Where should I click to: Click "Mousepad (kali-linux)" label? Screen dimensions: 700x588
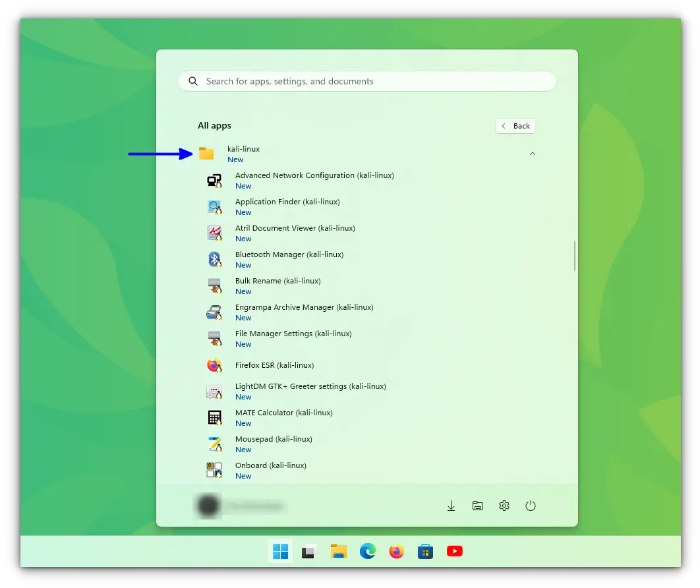coord(274,439)
